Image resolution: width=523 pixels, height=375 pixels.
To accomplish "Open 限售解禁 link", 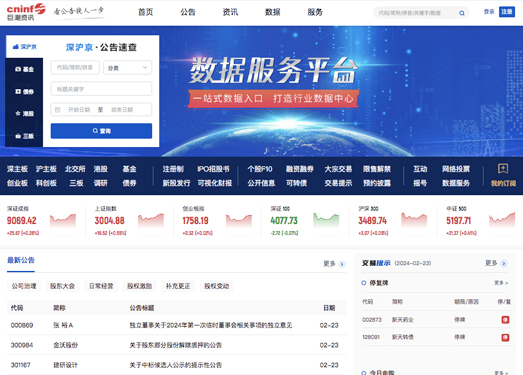I will coord(377,169).
